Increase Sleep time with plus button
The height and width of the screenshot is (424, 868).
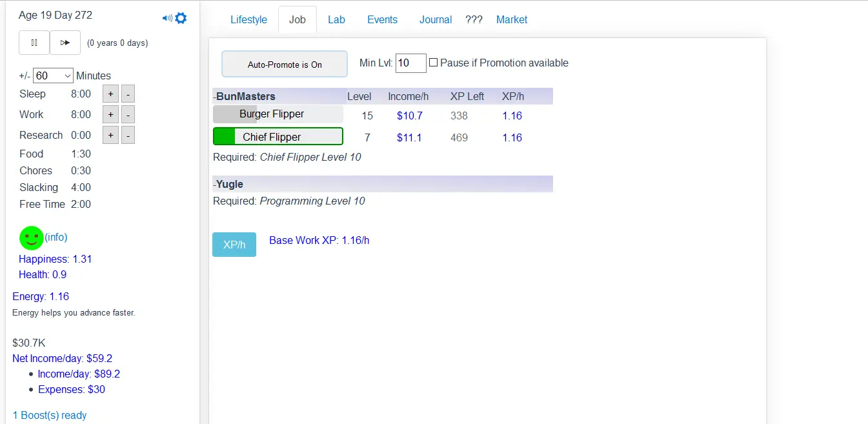[x=110, y=94]
